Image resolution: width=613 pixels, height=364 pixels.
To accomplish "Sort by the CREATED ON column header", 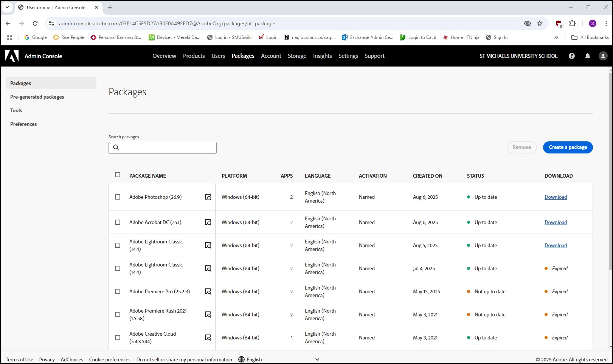I will tap(427, 176).
